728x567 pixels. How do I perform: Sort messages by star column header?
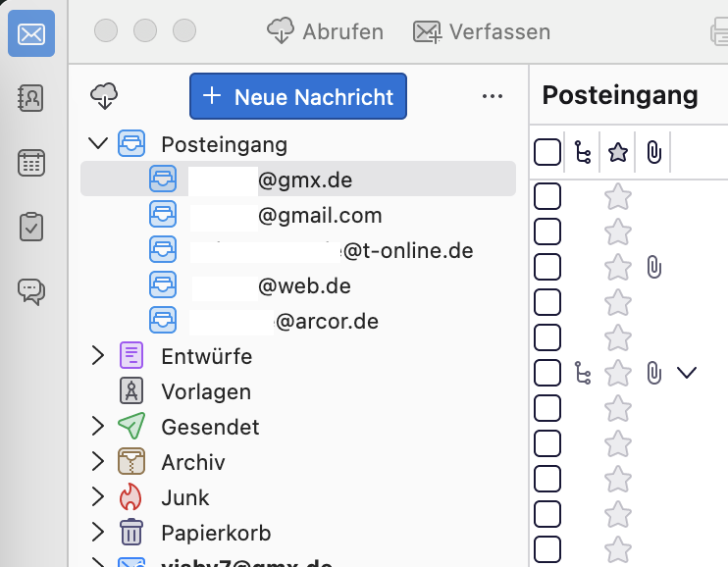(x=617, y=152)
